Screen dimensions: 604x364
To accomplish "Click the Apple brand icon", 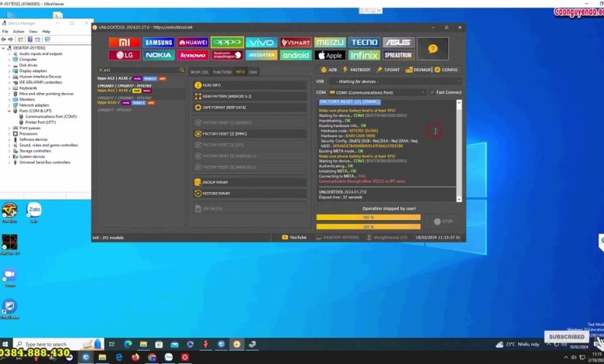I will click(x=329, y=56).
